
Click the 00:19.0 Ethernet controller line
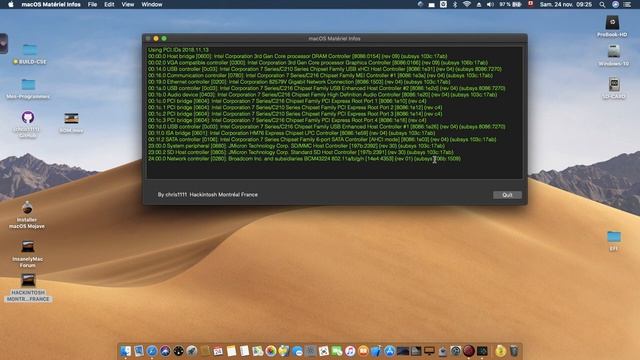(299, 82)
